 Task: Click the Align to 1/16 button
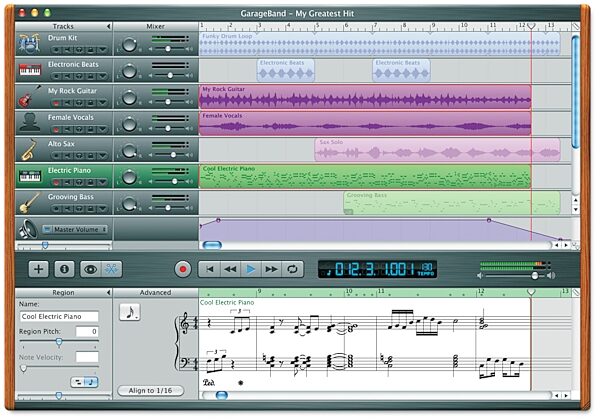[150, 391]
